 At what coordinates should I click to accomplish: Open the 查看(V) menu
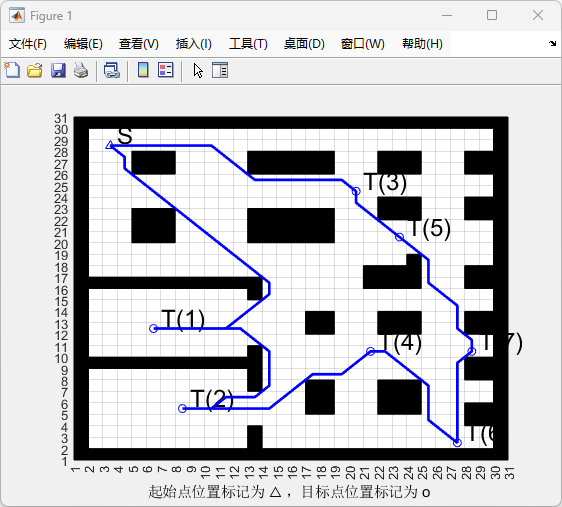coord(139,44)
